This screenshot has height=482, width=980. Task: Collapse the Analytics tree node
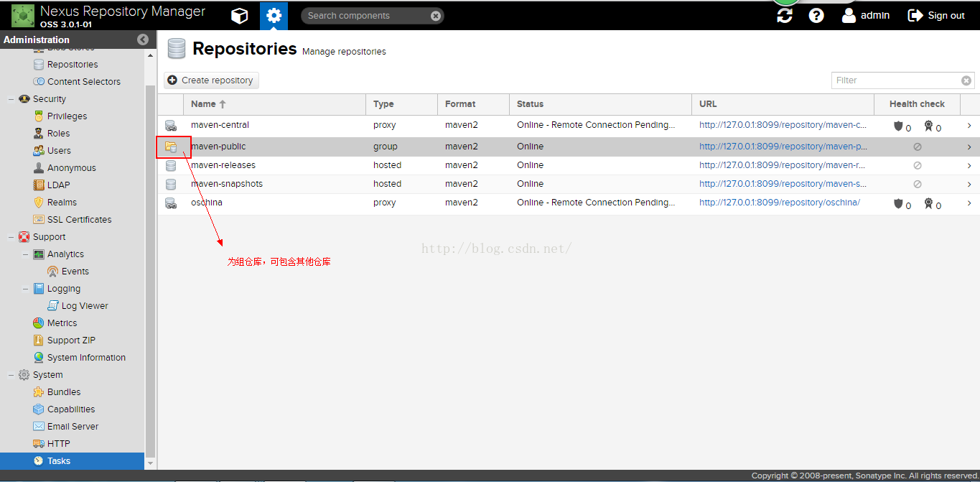tap(25, 254)
